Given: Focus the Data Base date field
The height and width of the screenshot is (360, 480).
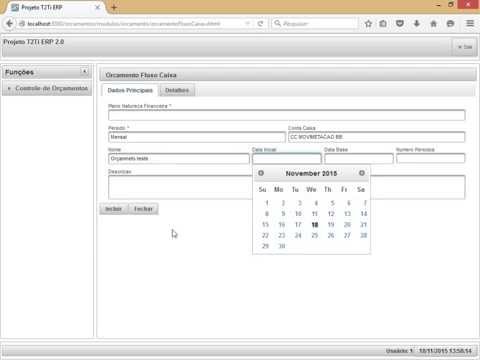Looking at the screenshot, I should (x=359, y=159).
